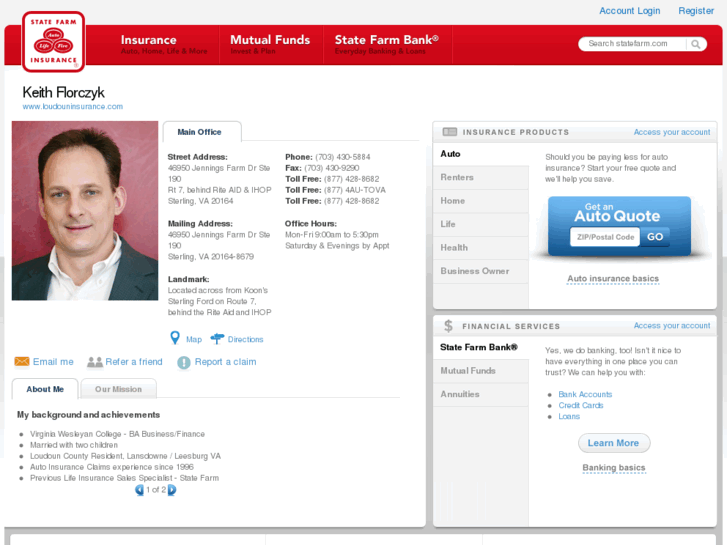The width and height of the screenshot is (727, 545).
Task: Click the Insurance Products card icon
Action: point(450,132)
